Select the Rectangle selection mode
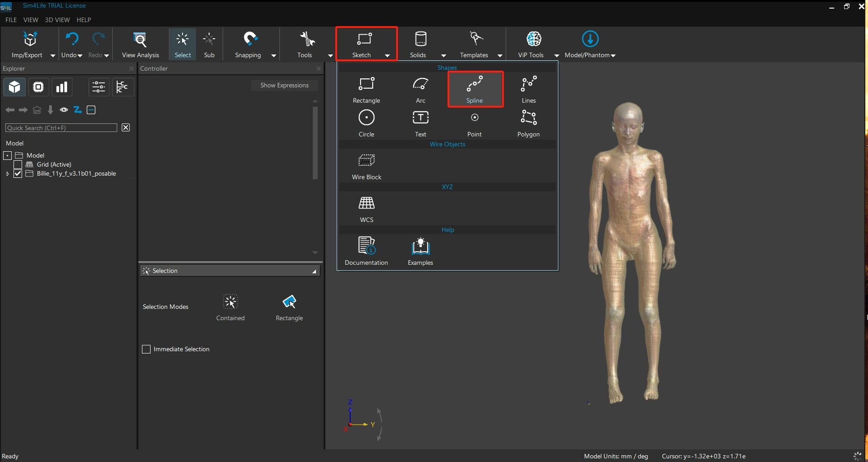Image resolution: width=868 pixels, height=462 pixels. click(x=289, y=308)
